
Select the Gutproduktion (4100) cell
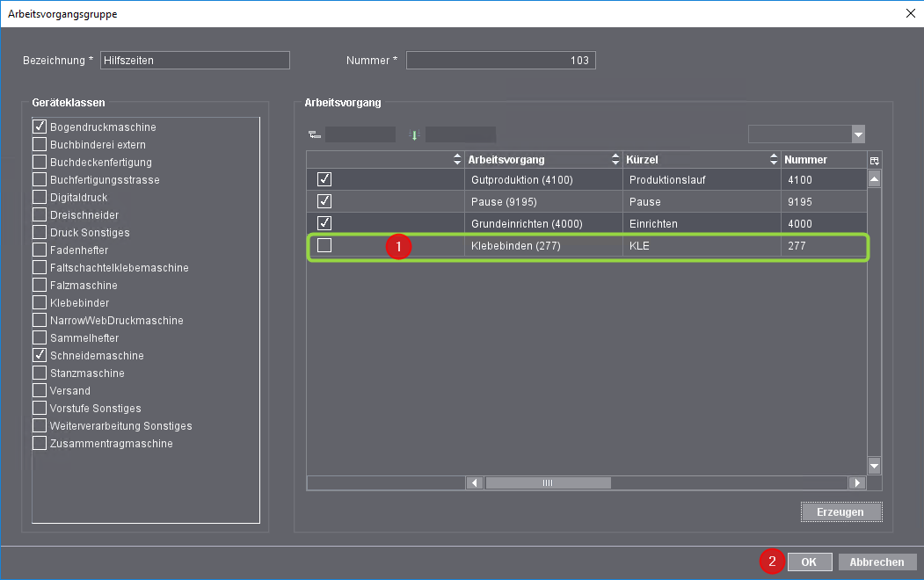tap(543, 179)
